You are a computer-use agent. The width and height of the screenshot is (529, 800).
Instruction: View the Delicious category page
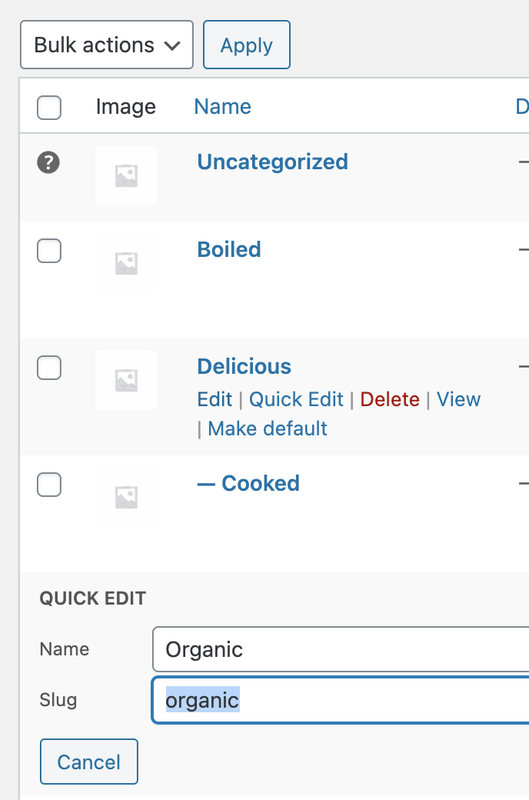point(458,399)
